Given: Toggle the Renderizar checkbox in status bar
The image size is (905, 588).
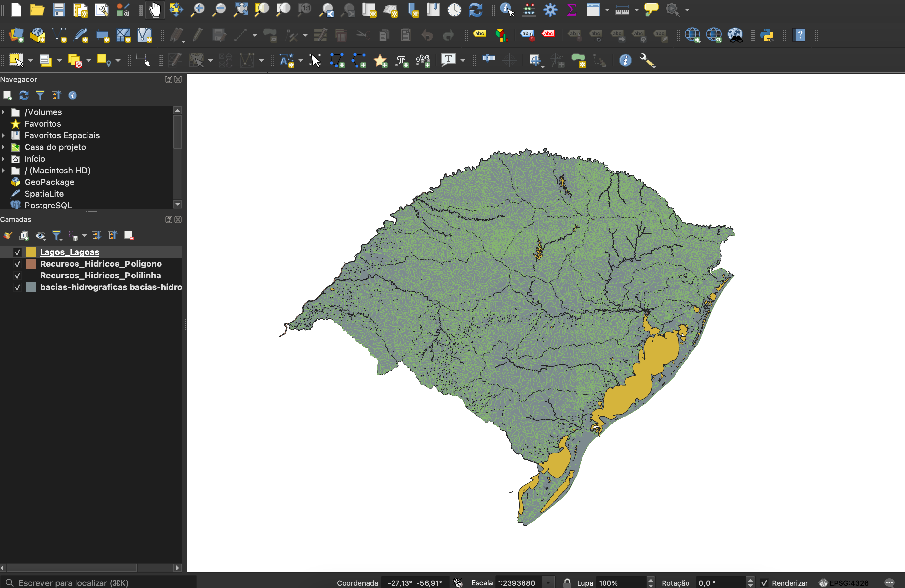Looking at the screenshot, I should [764, 583].
